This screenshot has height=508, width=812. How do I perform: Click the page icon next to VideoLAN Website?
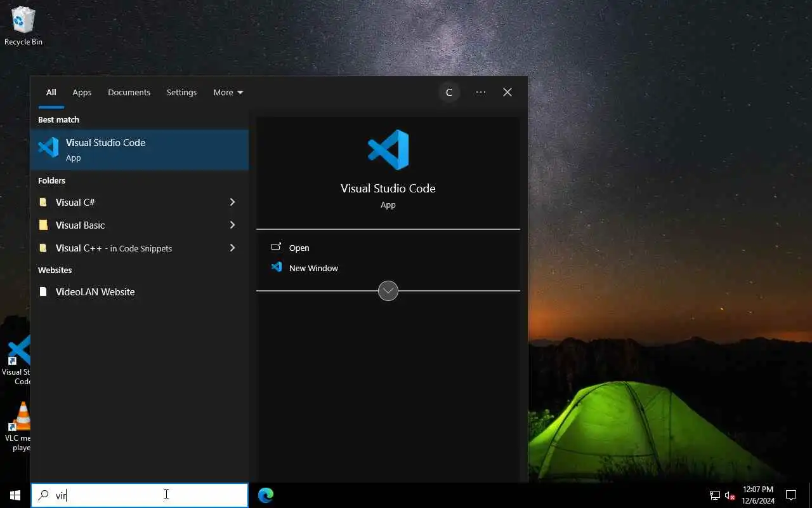pos(43,291)
